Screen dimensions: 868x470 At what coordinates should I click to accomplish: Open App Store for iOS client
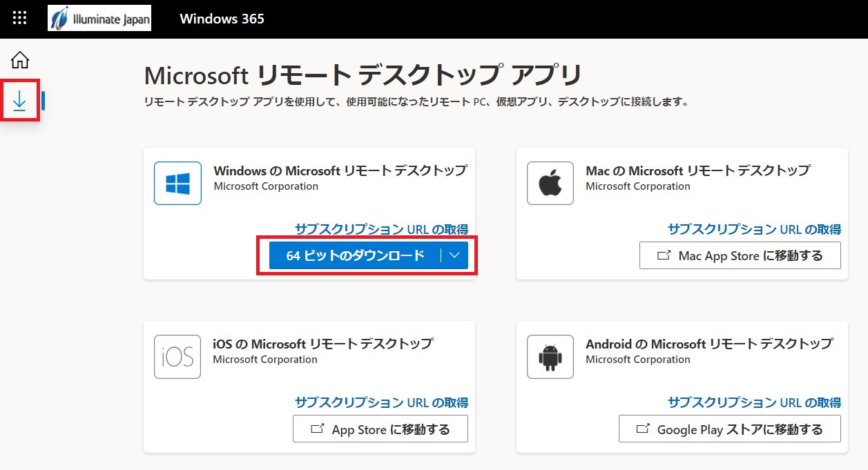pos(380,429)
